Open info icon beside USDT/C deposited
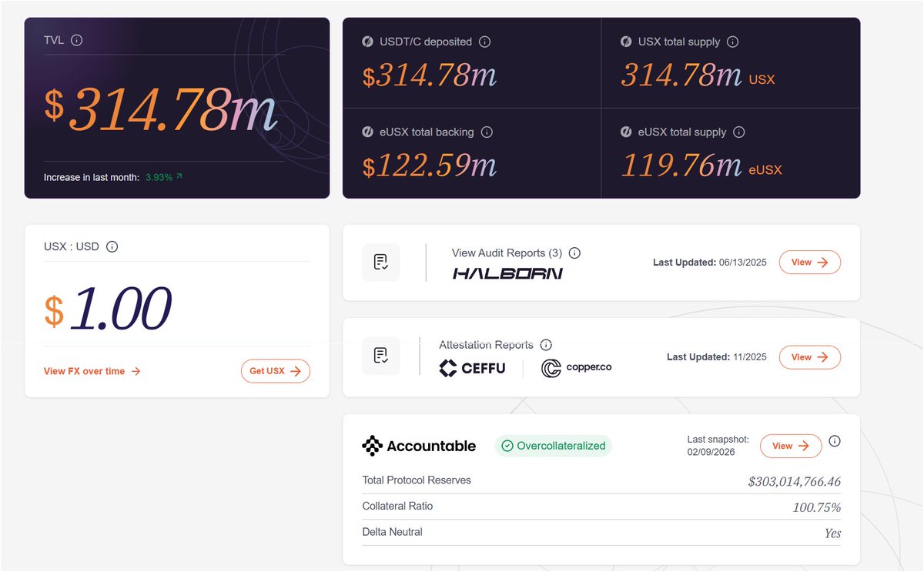This screenshot has height=572, width=924. [484, 42]
